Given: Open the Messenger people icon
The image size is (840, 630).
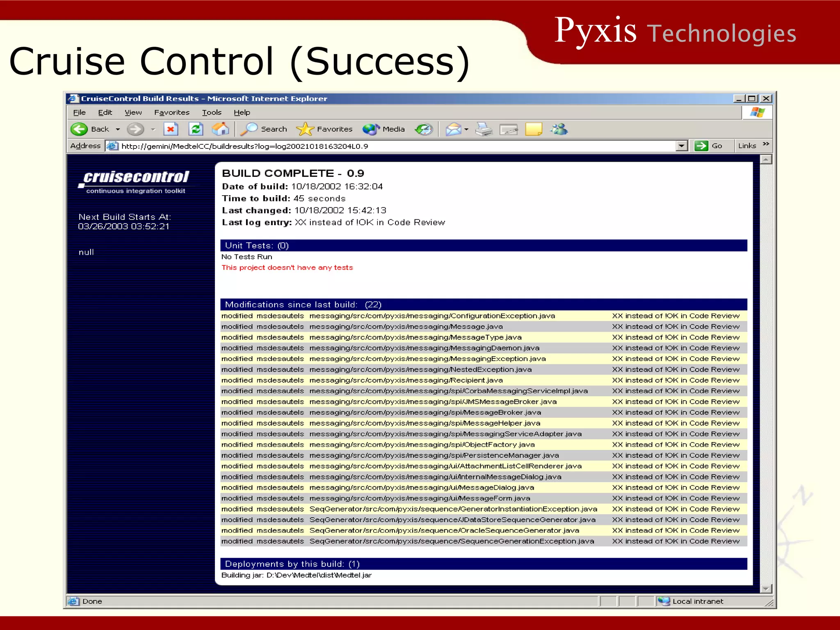Looking at the screenshot, I should click(x=559, y=130).
